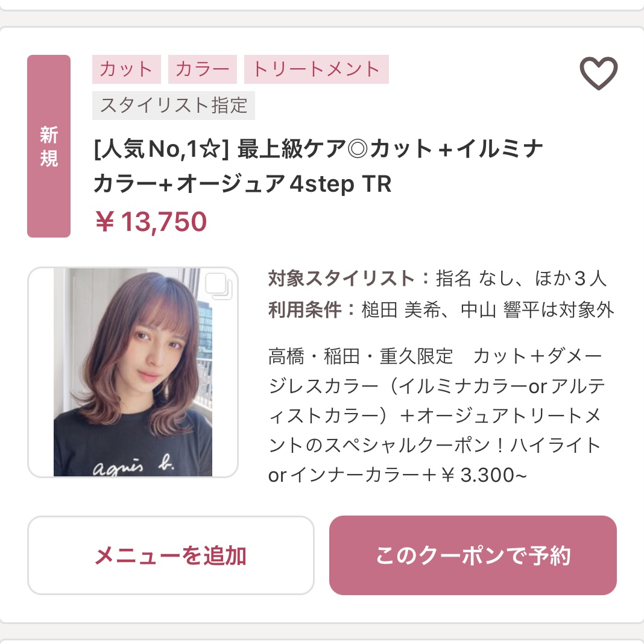The width and height of the screenshot is (644, 644).
Task: Click the 高橋・稲田・重久限定 description paragraph
Action: (361, 356)
